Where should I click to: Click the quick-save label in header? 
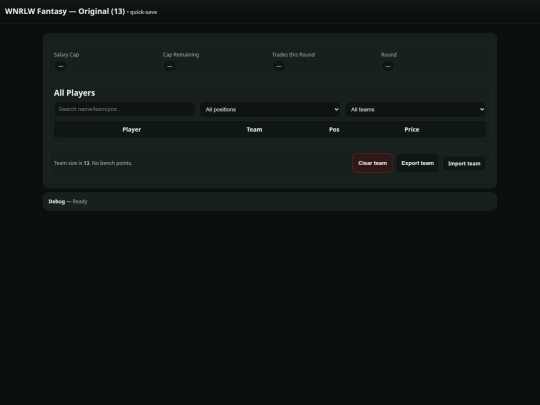coord(143,12)
